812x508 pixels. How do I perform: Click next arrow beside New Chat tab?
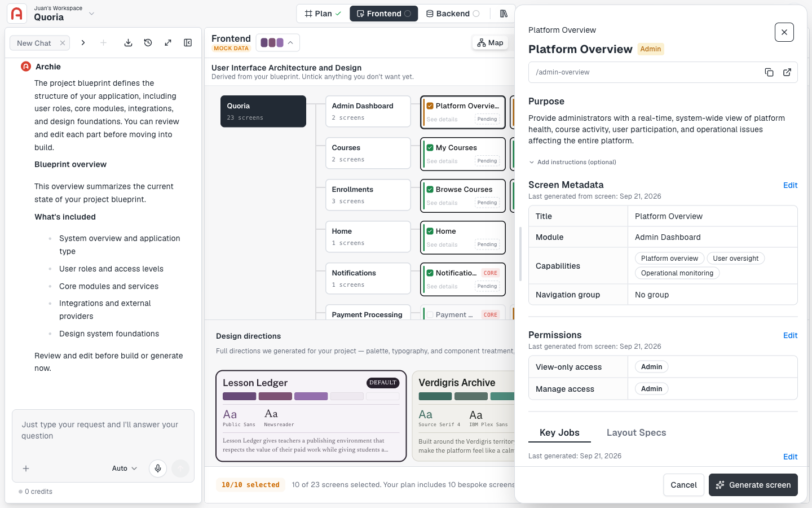tap(83, 43)
